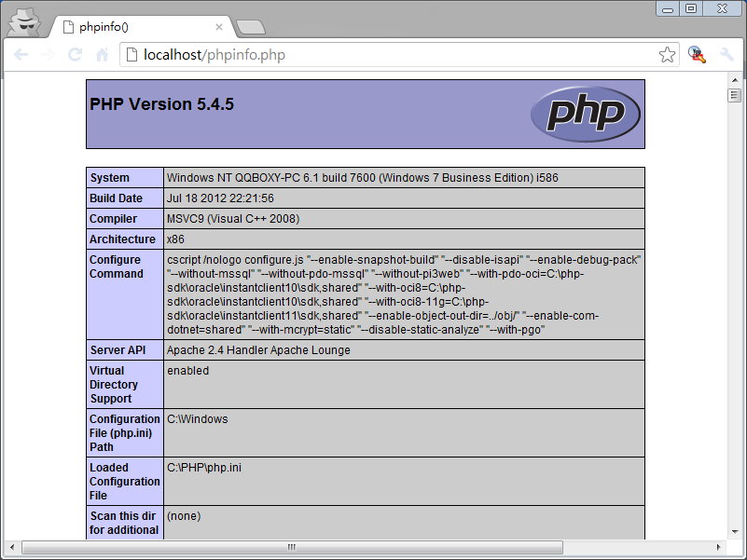Click the cscript /nologo configure.js text
Image resolution: width=747 pixels, height=560 pixels.
click(x=235, y=260)
